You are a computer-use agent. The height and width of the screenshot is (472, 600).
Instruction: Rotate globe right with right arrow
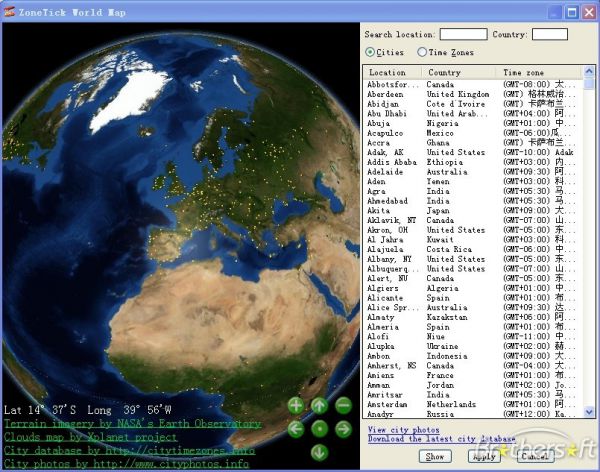(344, 429)
